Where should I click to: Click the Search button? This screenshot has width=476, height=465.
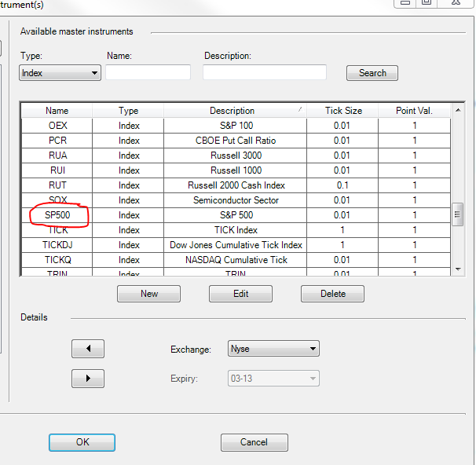372,73
